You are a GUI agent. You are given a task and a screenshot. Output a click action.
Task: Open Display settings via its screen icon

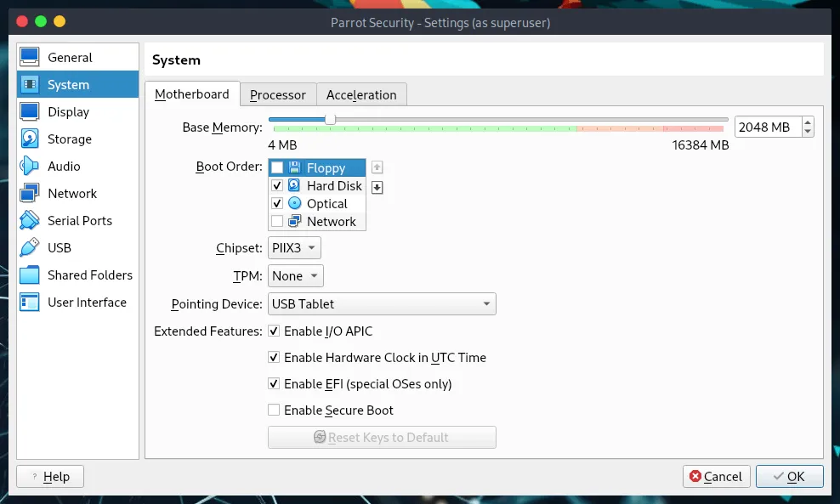click(30, 111)
